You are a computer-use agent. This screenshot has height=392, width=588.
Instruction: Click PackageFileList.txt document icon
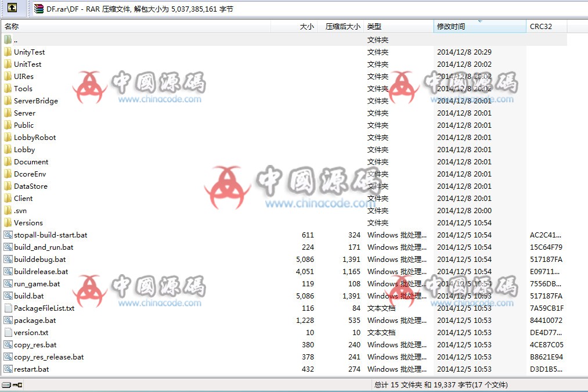(x=8, y=308)
